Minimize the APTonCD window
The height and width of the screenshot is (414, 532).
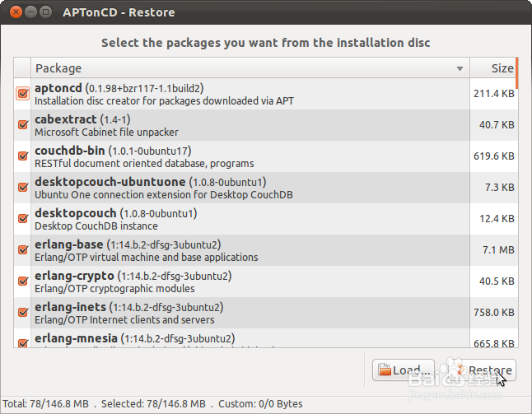tap(30, 12)
